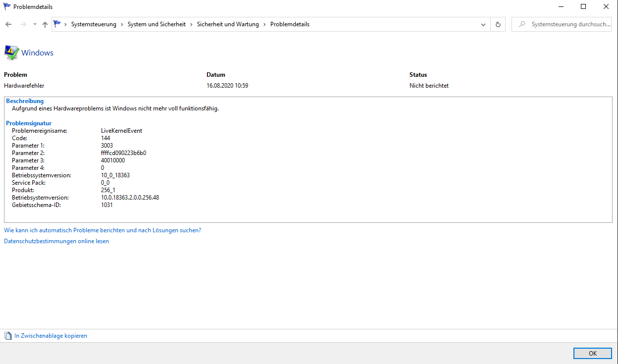Click the 'Datum' column header
Screen dimensions: 618x364
[x=216, y=75]
